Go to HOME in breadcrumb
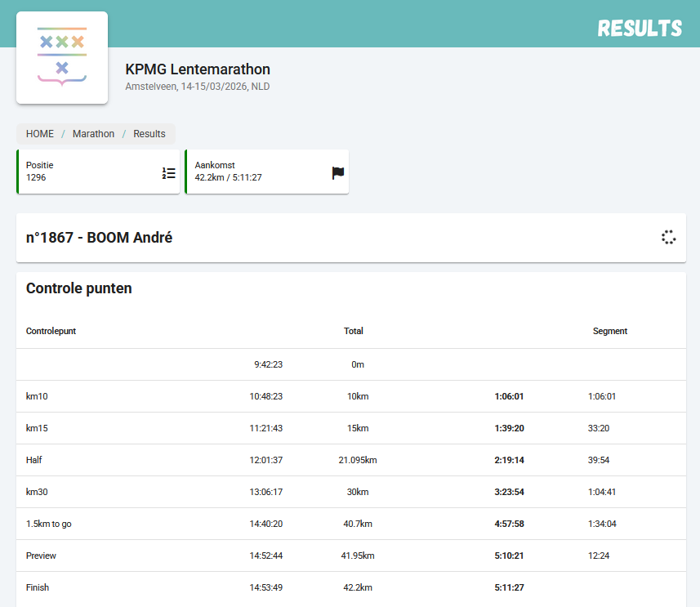The height and width of the screenshot is (607, 700). [x=40, y=134]
